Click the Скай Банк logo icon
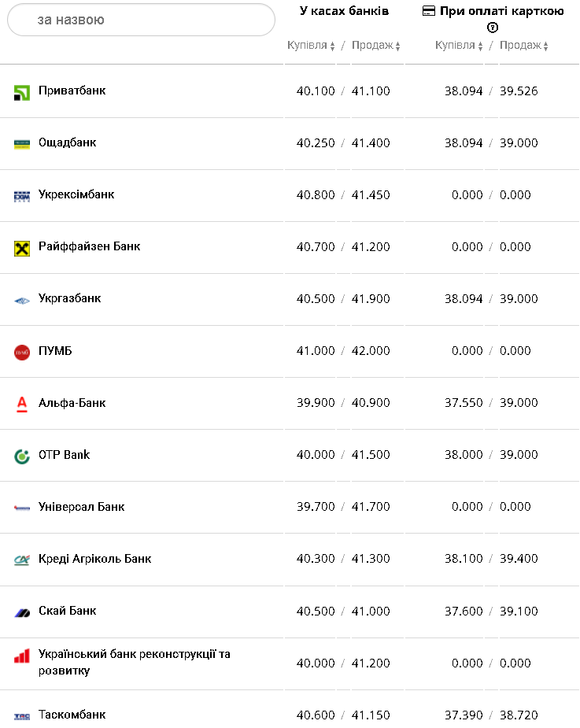The width and height of the screenshot is (580, 728). (22, 612)
